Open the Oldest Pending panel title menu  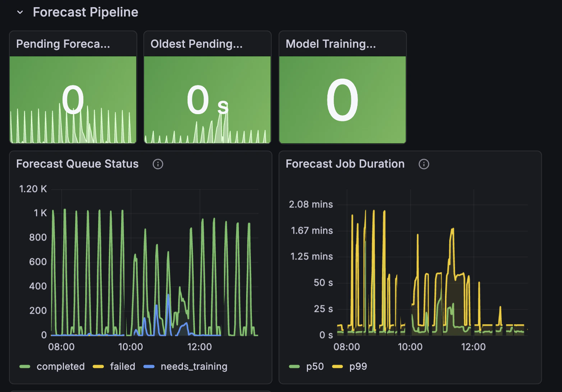click(197, 44)
